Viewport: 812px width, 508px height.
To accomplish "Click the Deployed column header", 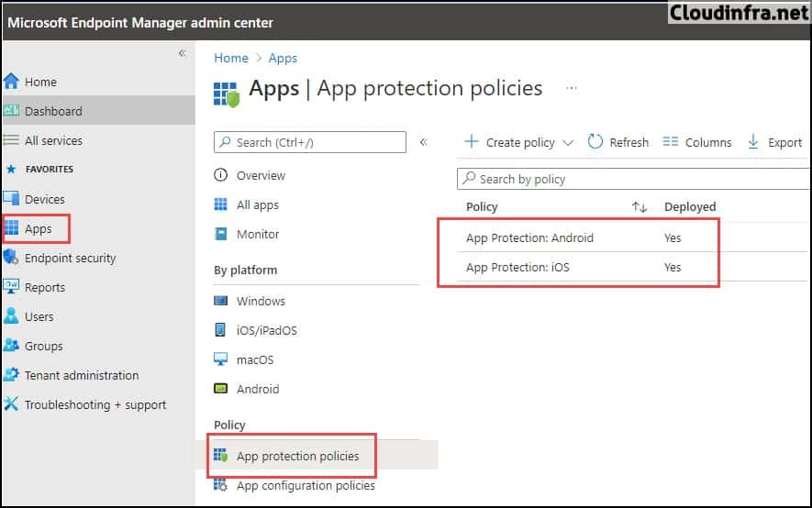I will [x=690, y=207].
